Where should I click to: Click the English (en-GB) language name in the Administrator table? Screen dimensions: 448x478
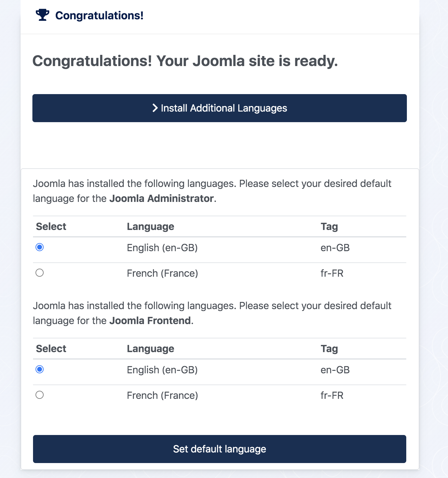pos(162,248)
